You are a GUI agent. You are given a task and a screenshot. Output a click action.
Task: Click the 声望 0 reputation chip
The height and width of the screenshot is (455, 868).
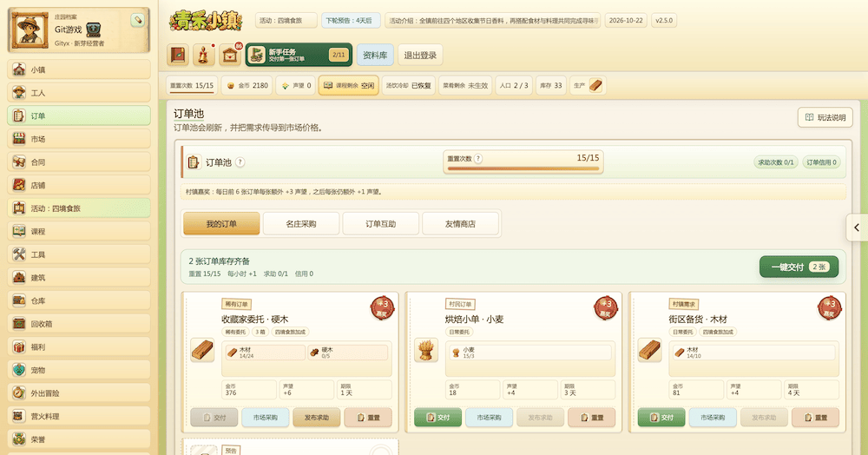(x=296, y=85)
